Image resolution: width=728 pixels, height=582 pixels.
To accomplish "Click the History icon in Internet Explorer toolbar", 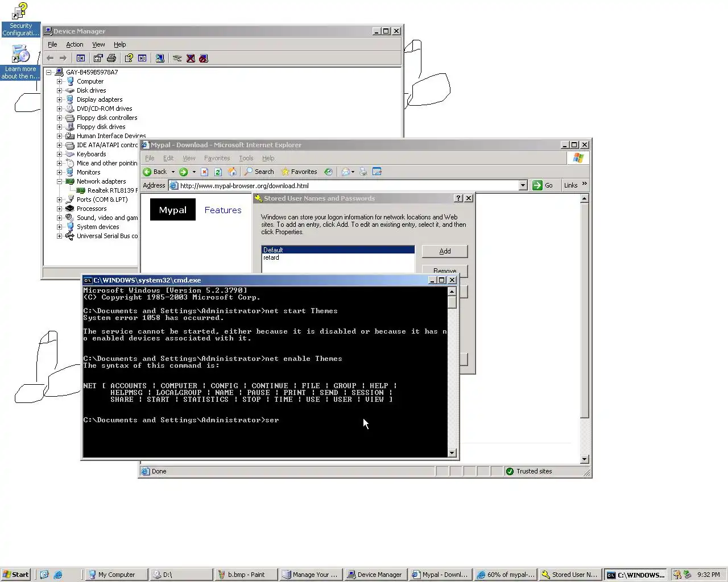I will [328, 172].
